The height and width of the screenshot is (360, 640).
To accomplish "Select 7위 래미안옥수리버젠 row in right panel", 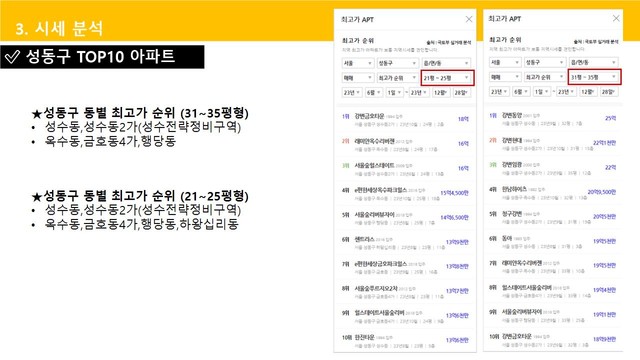I will point(553,266).
